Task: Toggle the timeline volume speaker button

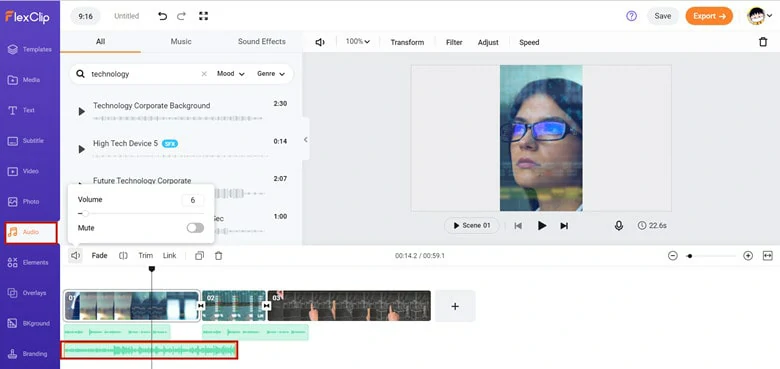Action: pyautogui.click(x=75, y=256)
